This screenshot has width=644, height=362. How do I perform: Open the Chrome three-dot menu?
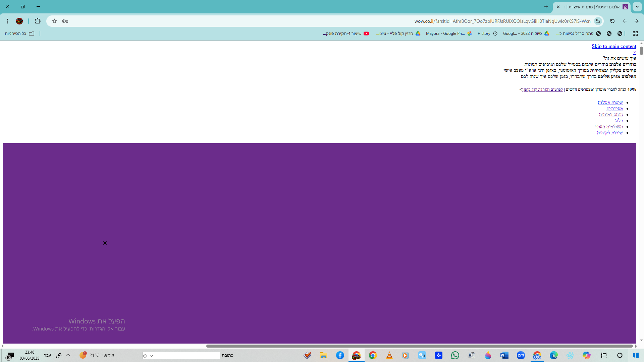click(7, 21)
